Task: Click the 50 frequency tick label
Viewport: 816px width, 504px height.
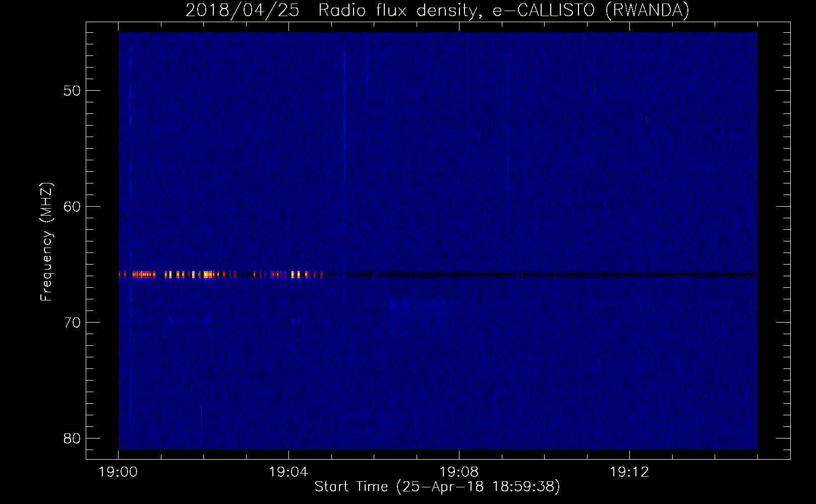Action: (x=72, y=91)
